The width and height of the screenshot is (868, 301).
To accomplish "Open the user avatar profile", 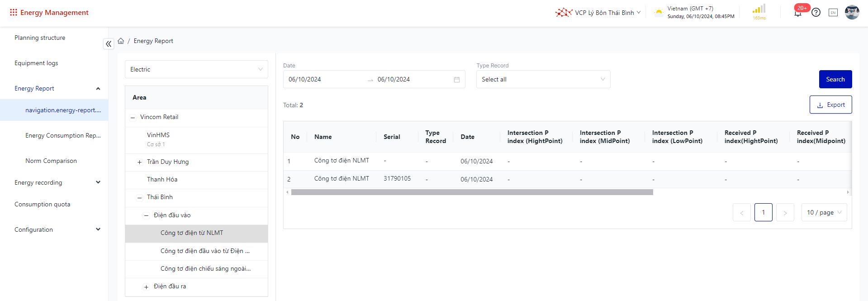I will pos(852,13).
